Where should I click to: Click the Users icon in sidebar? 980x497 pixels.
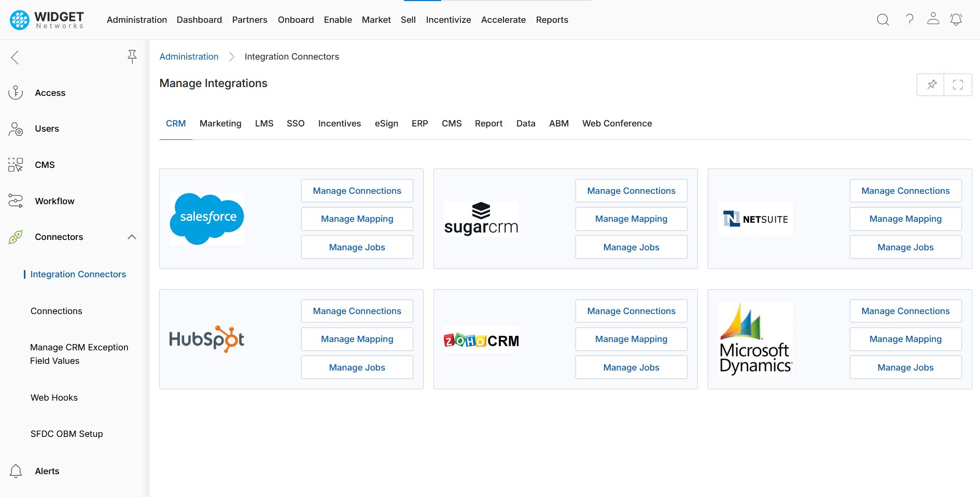tap(16, 129)
